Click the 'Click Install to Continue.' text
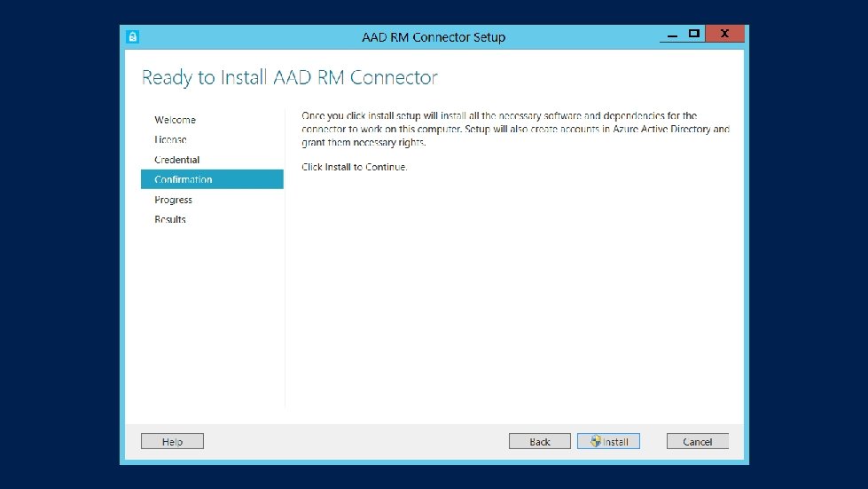 tap(355, 167)
